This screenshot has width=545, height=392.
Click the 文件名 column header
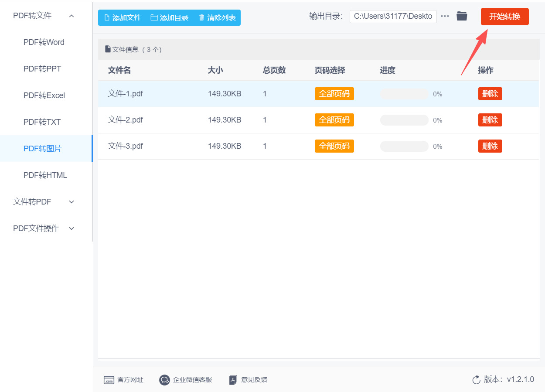[x=119, y=70]
